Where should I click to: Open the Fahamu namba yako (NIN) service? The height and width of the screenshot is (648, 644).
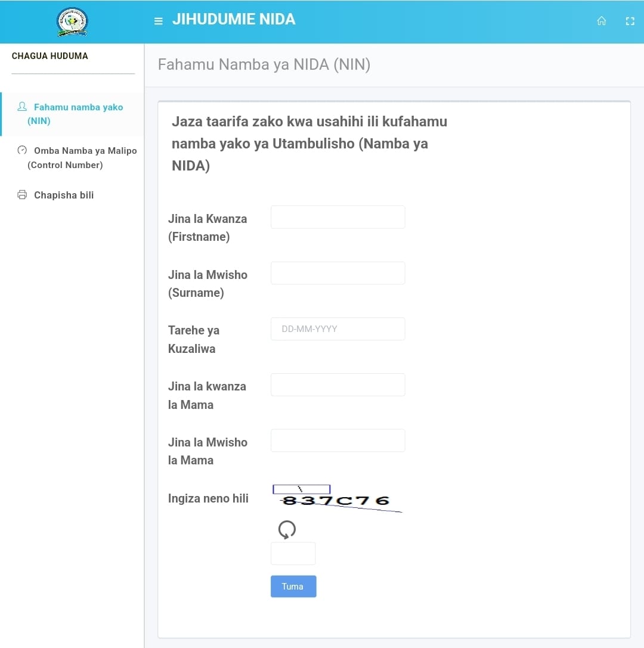[x=78, y=114]
